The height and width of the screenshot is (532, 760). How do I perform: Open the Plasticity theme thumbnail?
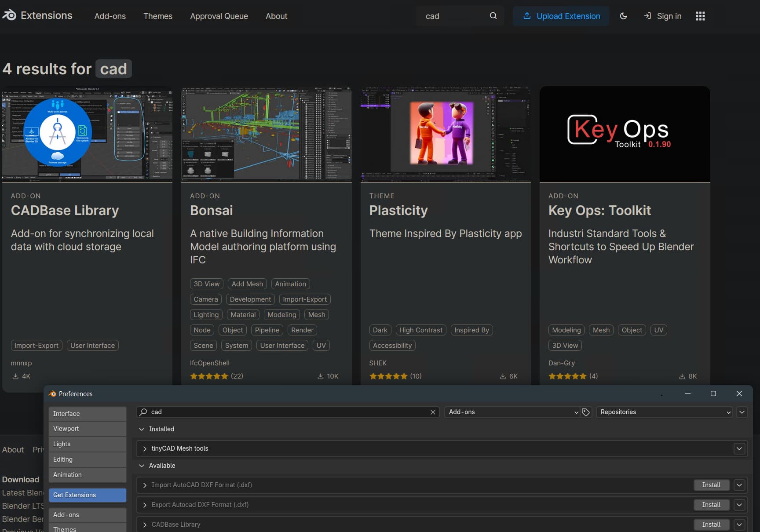[446, 134]
